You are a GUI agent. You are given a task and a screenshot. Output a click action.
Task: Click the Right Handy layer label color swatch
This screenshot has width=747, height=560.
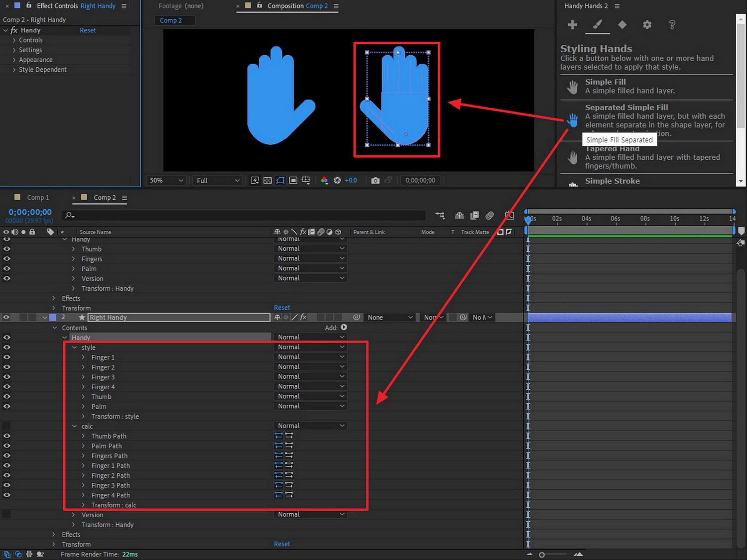point(53,317)
